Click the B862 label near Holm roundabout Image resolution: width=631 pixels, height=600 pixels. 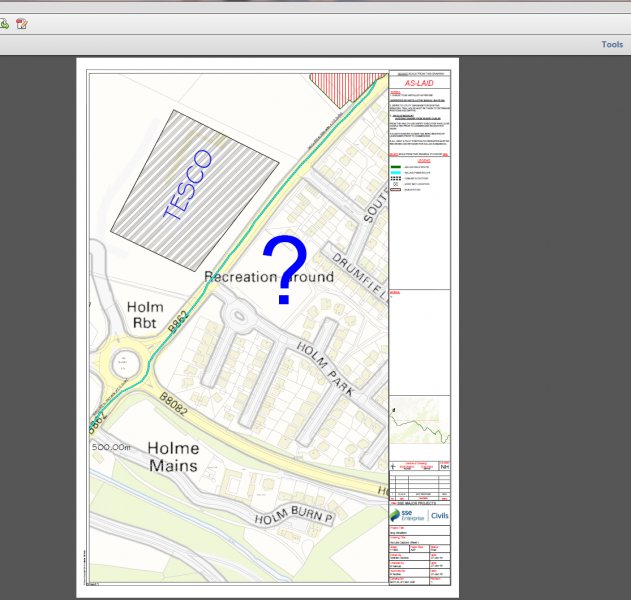177,322
